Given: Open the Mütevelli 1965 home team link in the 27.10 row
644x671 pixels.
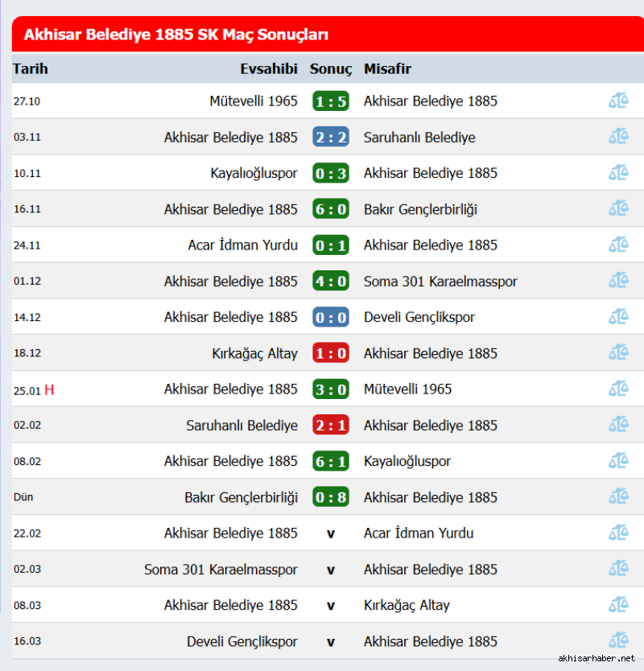Looking at the screenshot, I should pyautogui.click(x=253, y=101).
